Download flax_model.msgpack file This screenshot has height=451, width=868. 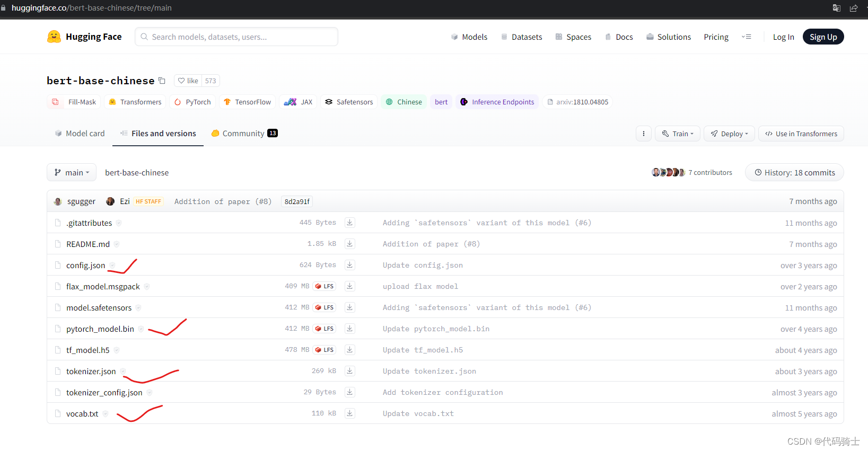coord(349,286)
